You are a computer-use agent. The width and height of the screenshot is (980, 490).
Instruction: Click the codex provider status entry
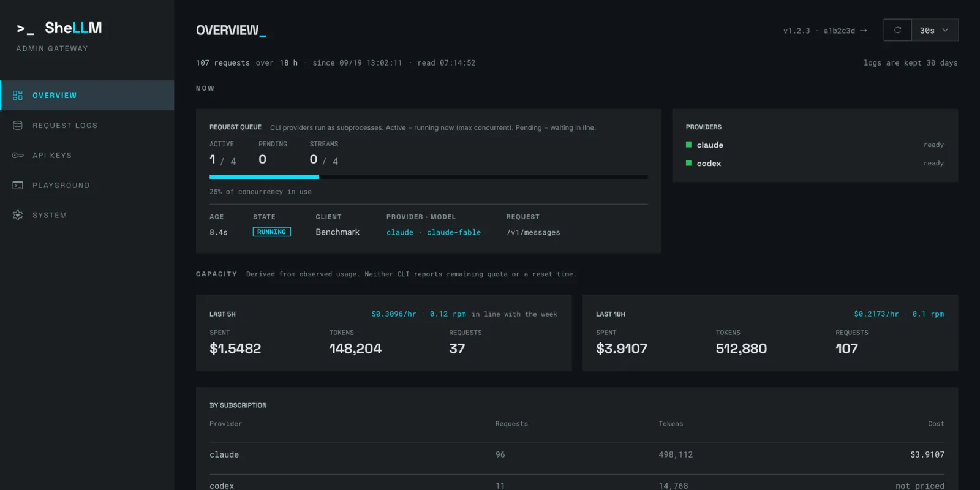[x=815, y=164]
